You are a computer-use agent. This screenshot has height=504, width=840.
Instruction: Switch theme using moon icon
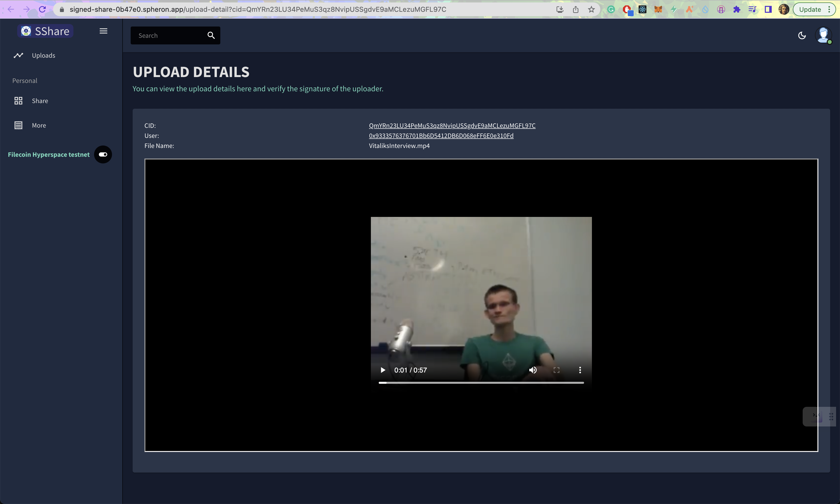tap(802, 35)
